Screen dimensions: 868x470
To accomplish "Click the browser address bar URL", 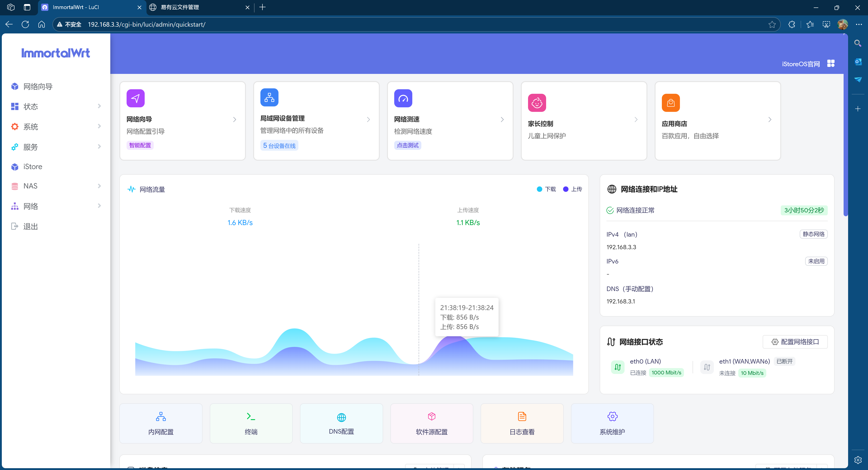I will (146, 25).
